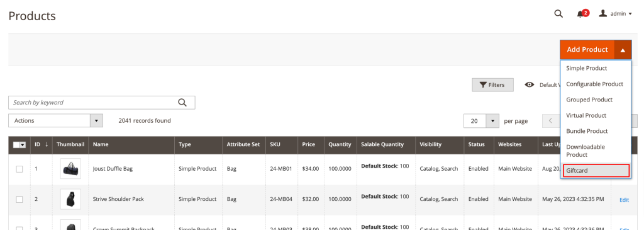
Task: Collapse the Add Product dropdown arrow
Action: 623,50
